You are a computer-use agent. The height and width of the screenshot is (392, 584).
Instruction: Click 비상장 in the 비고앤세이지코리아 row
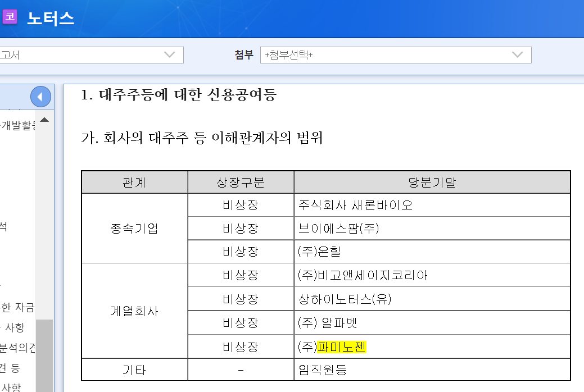coord(241,275)
